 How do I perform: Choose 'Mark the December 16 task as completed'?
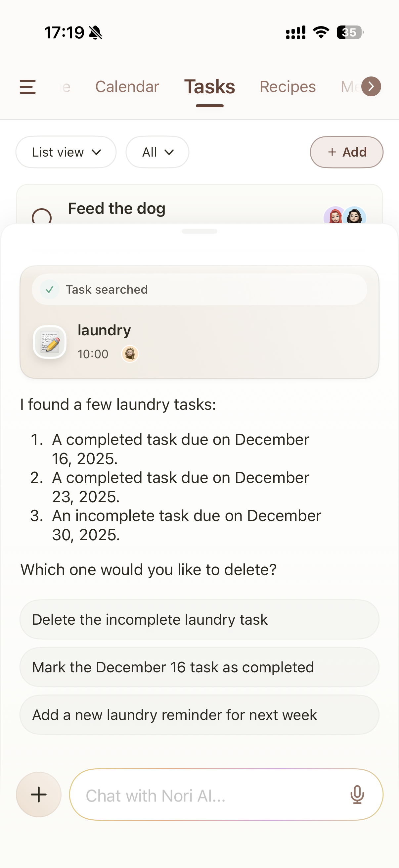click(x=199, y=667)
